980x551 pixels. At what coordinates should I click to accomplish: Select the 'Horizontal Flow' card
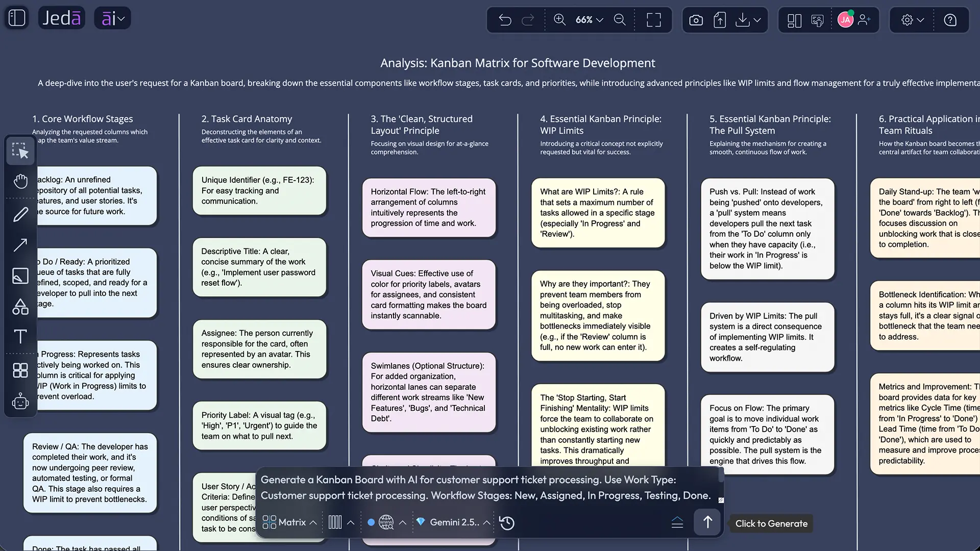coord(429,208)
